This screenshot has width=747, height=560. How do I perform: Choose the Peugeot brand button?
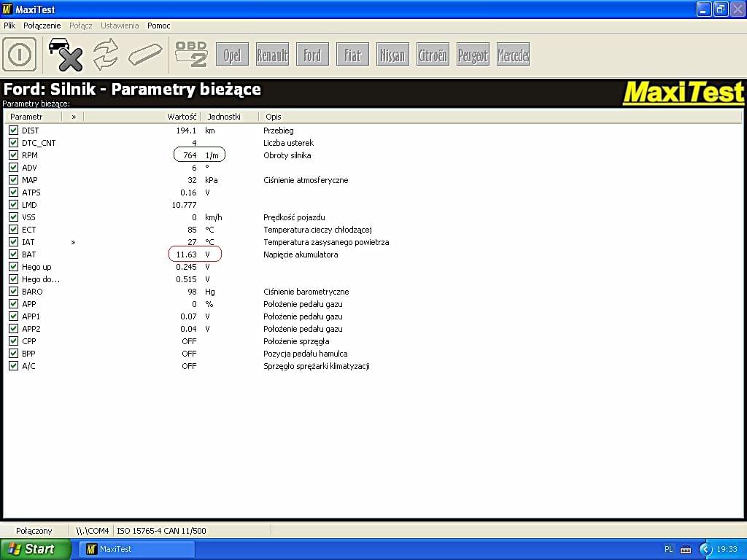coord(473,54)
